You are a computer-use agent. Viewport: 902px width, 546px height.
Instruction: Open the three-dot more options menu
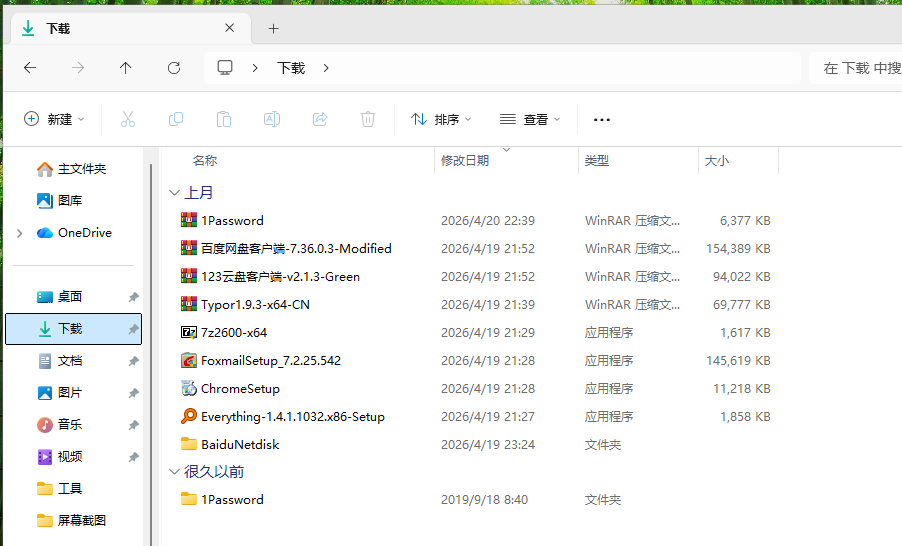602,120
